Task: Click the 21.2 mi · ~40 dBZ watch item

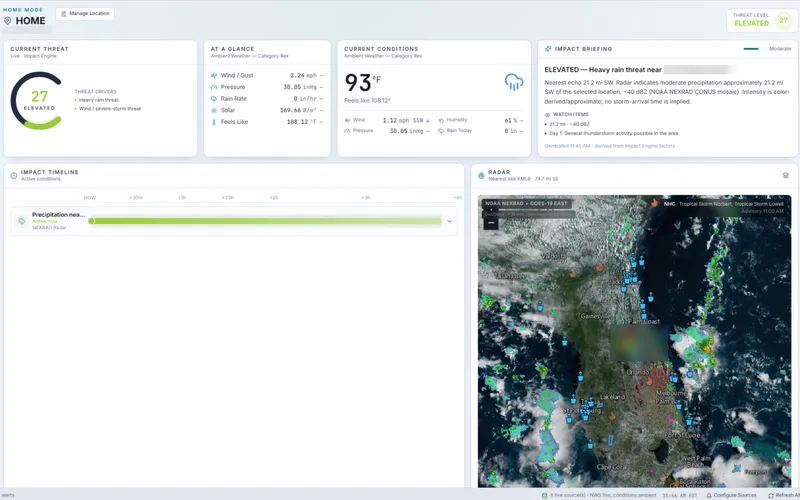Action: click(x=567, y=124)
